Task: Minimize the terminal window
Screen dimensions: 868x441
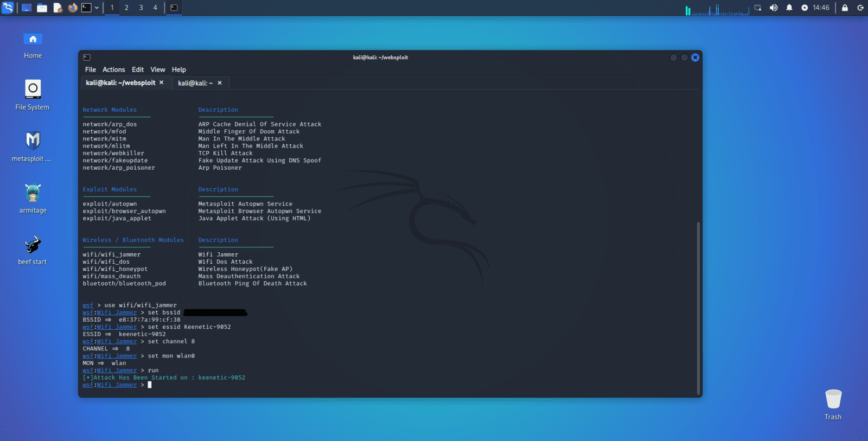Action: pyautogui.click(x=673, y=57)
